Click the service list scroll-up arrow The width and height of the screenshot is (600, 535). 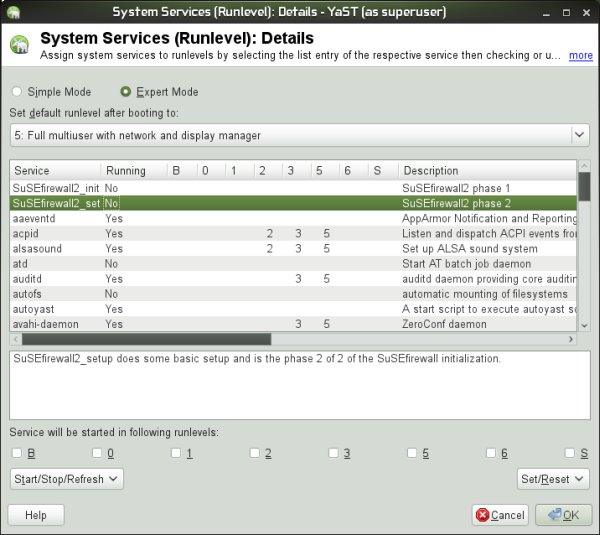584,166
